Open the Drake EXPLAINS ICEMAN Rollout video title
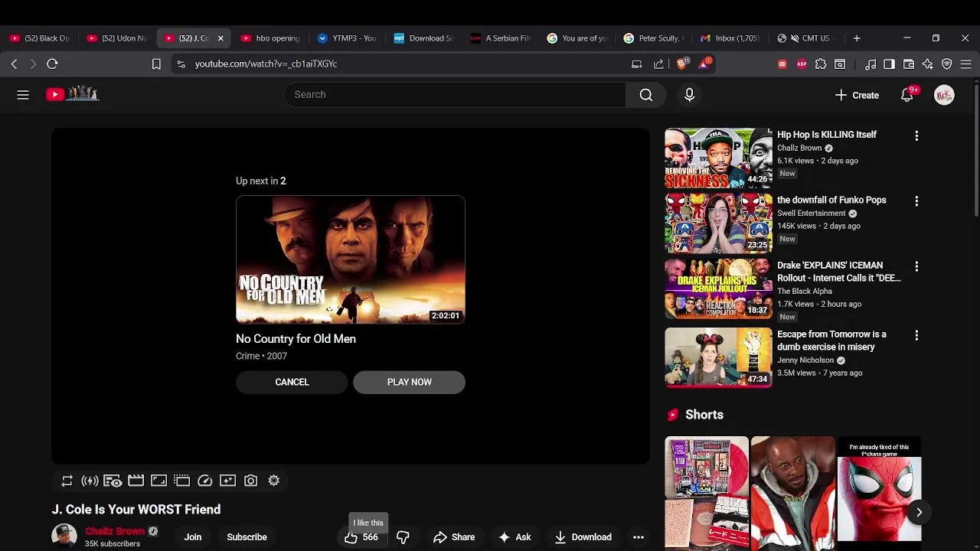The image size is (980, 551). click(x=839, y=272)
